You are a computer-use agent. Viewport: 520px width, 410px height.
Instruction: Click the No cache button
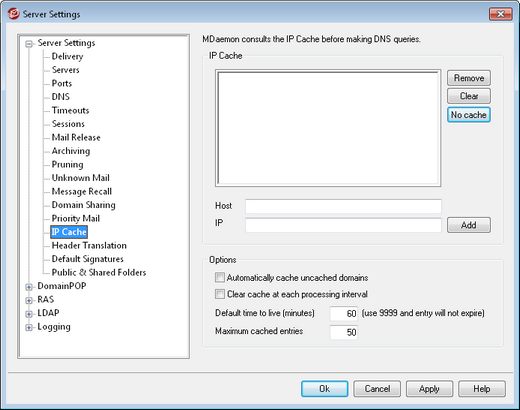(x=469, y=115)
